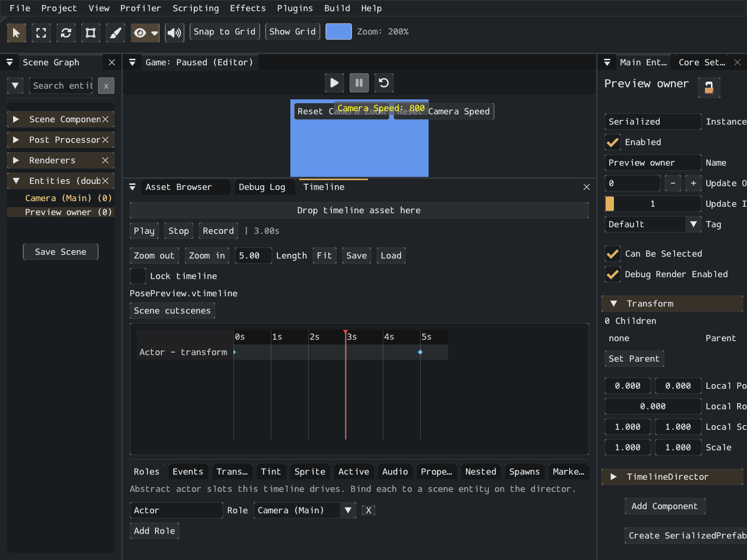Screen dimensions: 747x560
Task: Open the Asset Browser panel menu icon
Action: [132, 187]
